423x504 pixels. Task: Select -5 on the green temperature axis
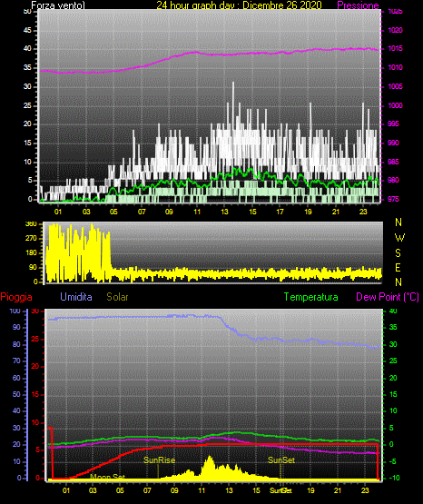[393, 461]
